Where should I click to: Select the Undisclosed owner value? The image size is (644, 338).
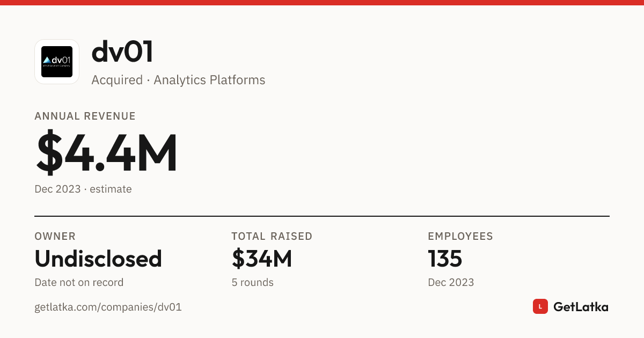coord(98,259)
